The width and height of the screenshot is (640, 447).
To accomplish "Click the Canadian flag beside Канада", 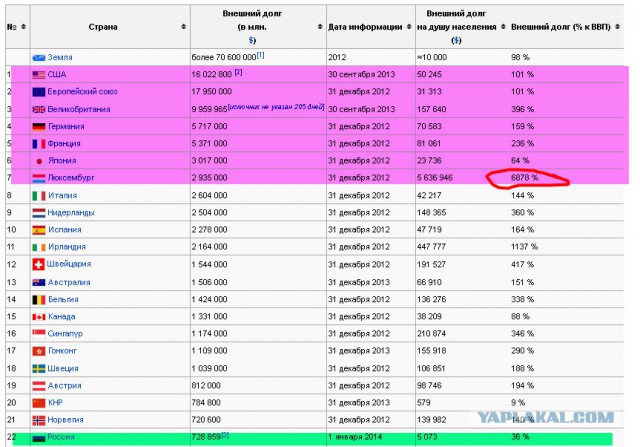I will pos(39,316).
